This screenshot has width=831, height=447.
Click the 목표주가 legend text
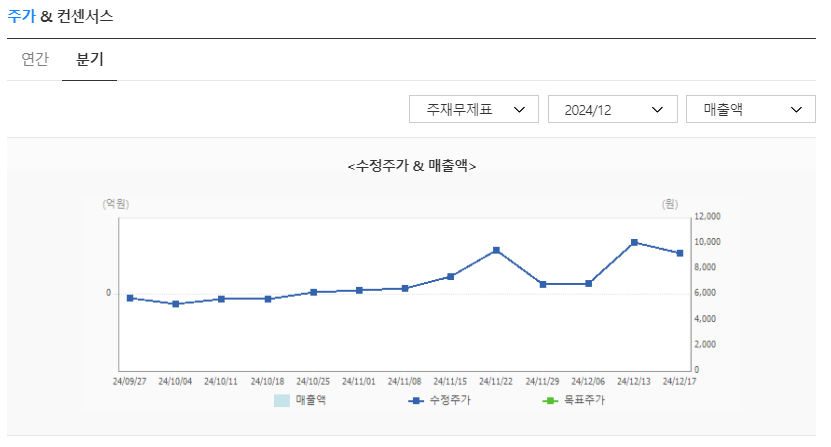click(584, 400)
